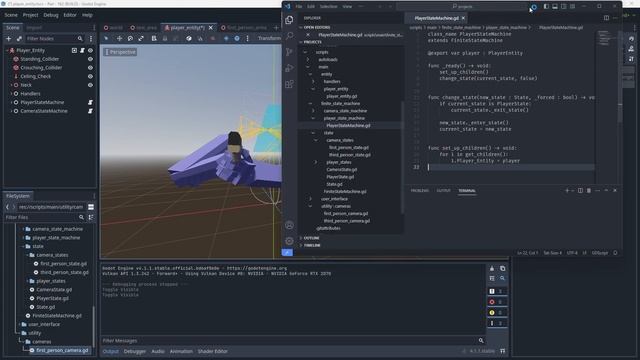Expand the TIMELINE section in VS Code

point(311,245)
